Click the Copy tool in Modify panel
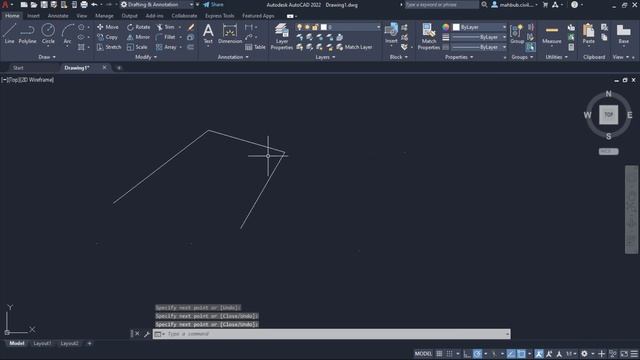 107,37
